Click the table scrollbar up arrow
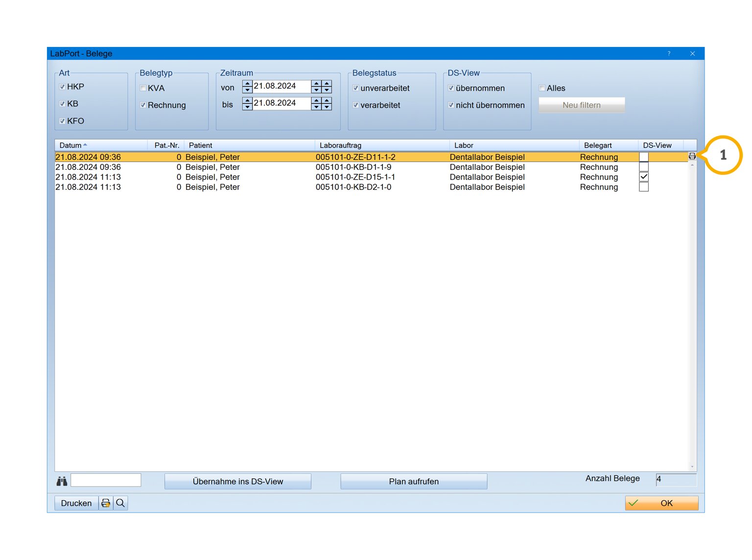This screenshot has height=560, width=752. click(692, 165)
